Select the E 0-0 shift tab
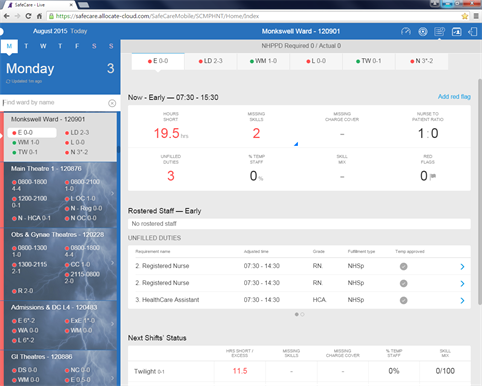Screen dimensions: 482x386 click(158, 61)
